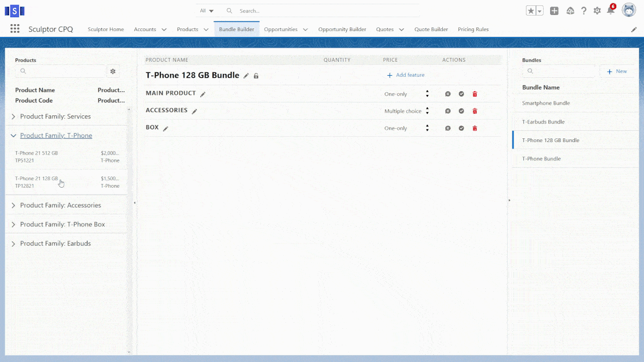
Task: Click Products panel scrollbar down arrow
Action: [x=129, y=352]
